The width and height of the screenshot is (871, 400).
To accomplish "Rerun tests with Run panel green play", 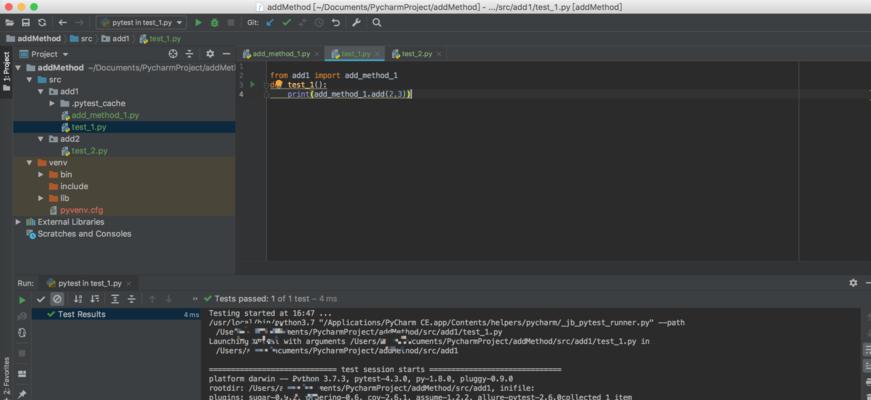I will click(22, 300).
